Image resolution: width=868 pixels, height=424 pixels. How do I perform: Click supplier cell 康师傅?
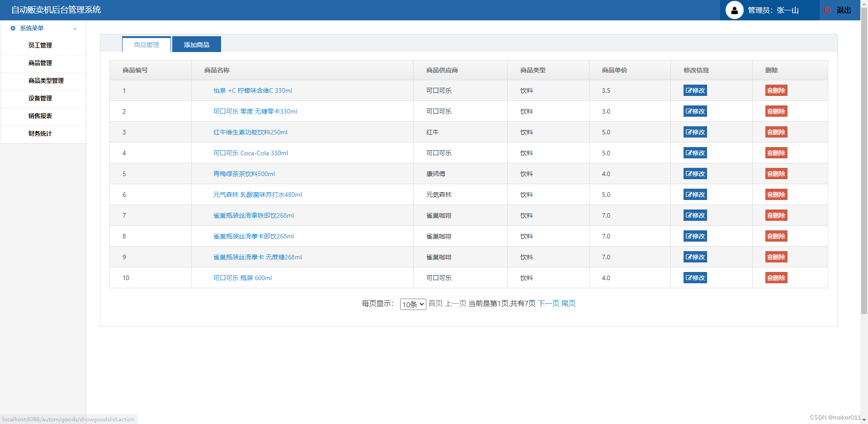pyautogui.click(x=436, y=174)
